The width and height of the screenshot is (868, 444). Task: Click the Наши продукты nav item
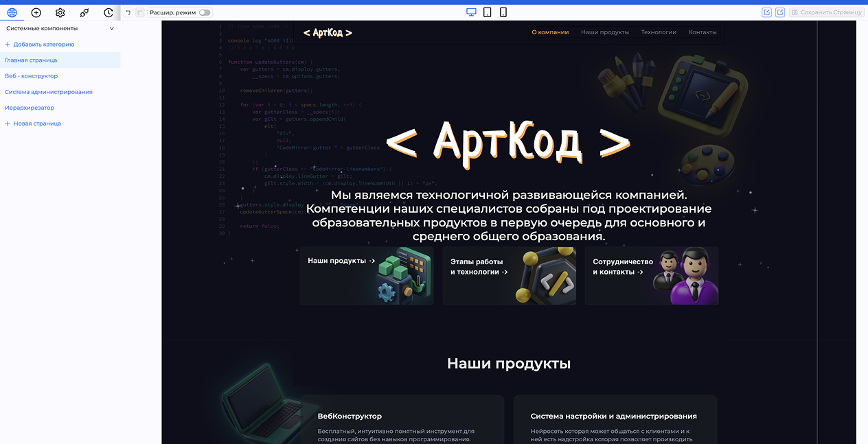coord(605,32)
